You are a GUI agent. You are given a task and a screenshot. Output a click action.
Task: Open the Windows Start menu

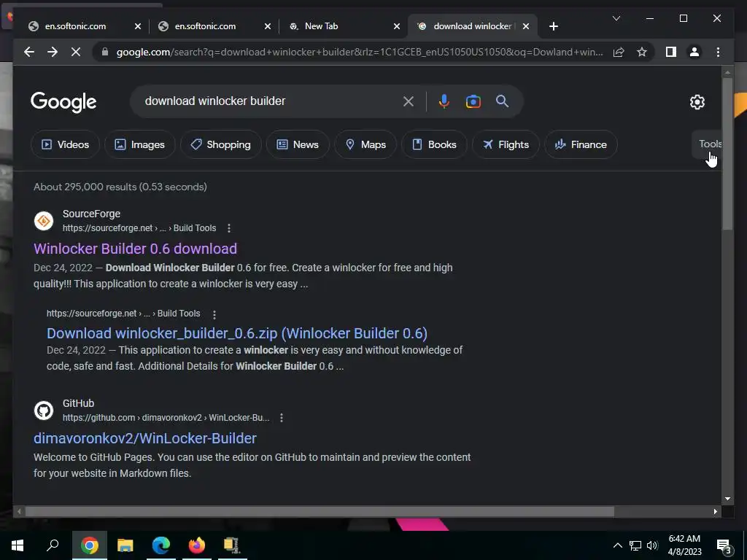(18, 545)
